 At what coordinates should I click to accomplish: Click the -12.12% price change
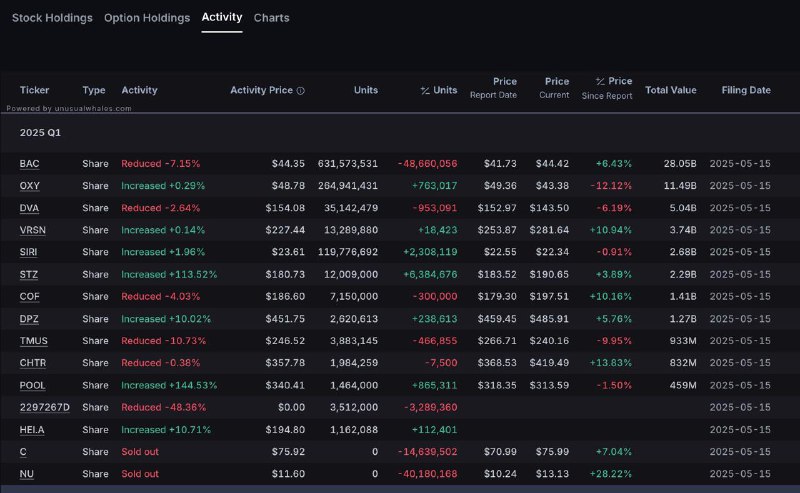611,186
